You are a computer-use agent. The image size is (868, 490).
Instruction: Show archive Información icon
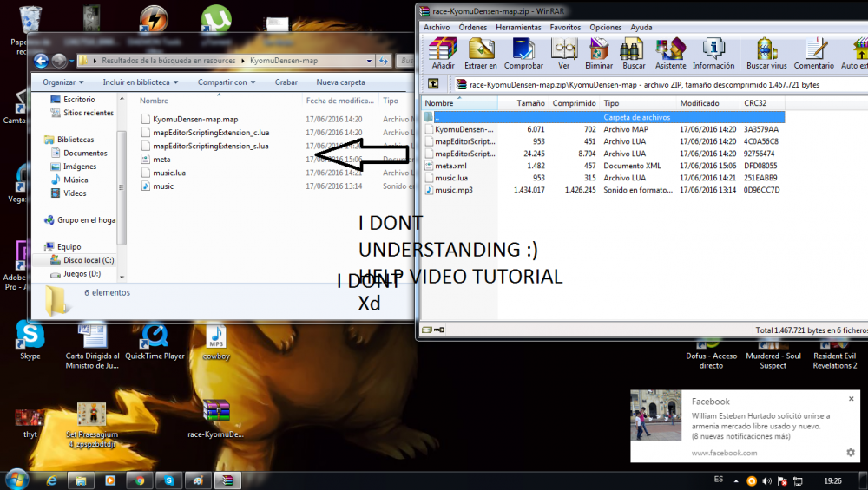tap(713, 50)
